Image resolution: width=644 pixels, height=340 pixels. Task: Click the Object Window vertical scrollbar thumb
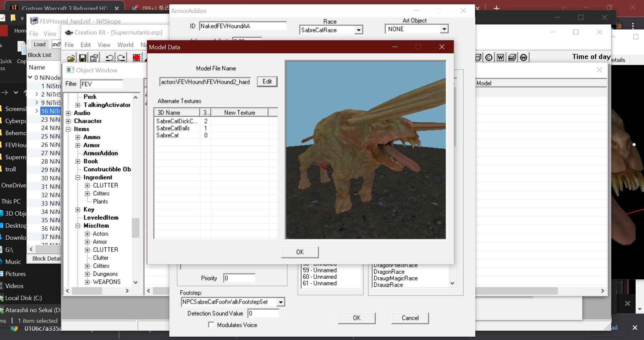(x=136, y=228)
